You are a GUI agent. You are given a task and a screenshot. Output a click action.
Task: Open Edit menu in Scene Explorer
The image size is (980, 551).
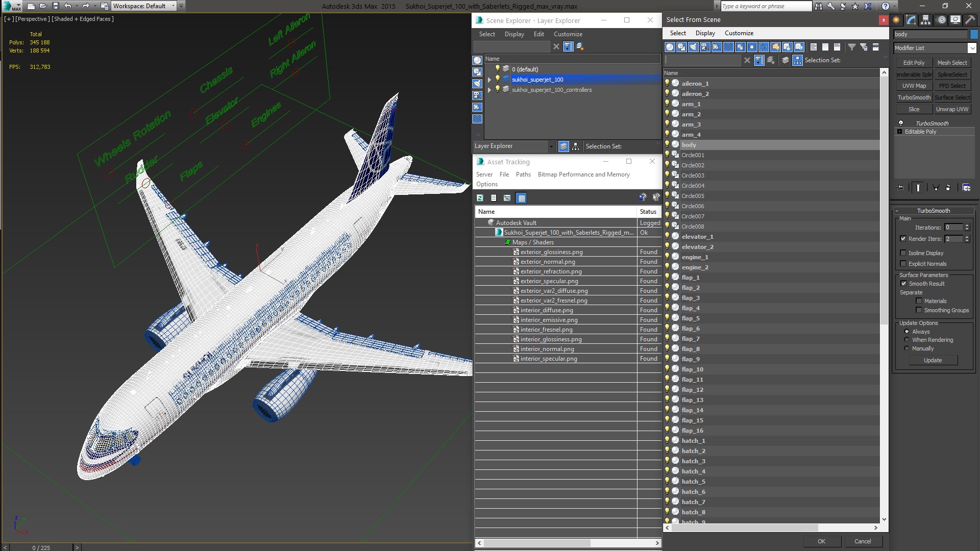click(x=538, y=34)
